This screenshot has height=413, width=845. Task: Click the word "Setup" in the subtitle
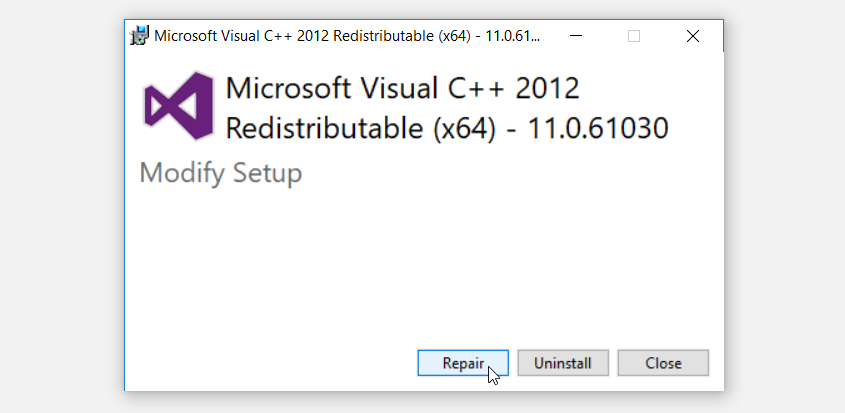click(267, 173)
